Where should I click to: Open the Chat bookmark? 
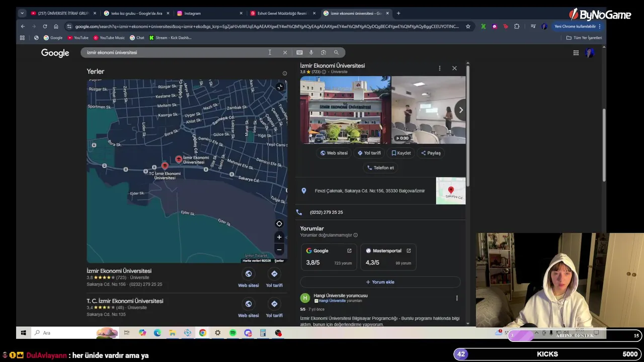pos(137,38)
